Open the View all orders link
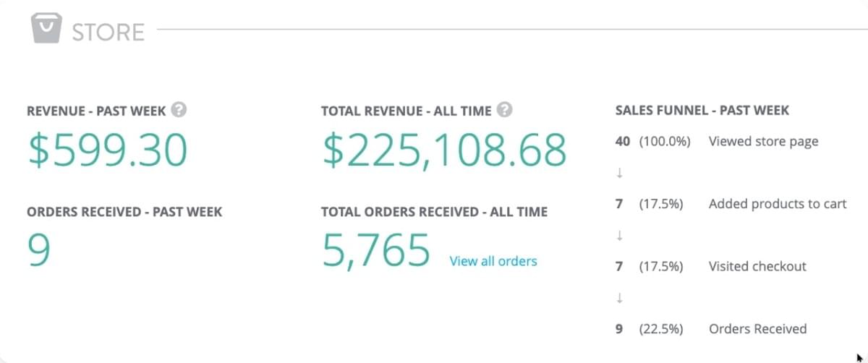The height and width of the screenshot is (363, 868). coord(493,261)
